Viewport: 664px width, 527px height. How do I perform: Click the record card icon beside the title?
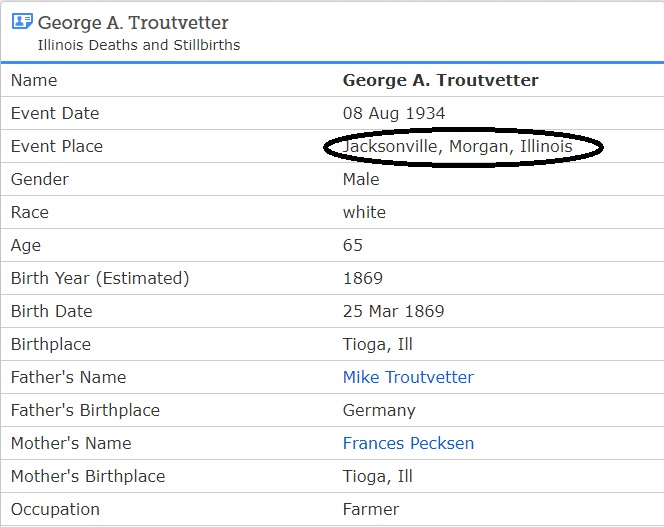click(x=22, y=21)
